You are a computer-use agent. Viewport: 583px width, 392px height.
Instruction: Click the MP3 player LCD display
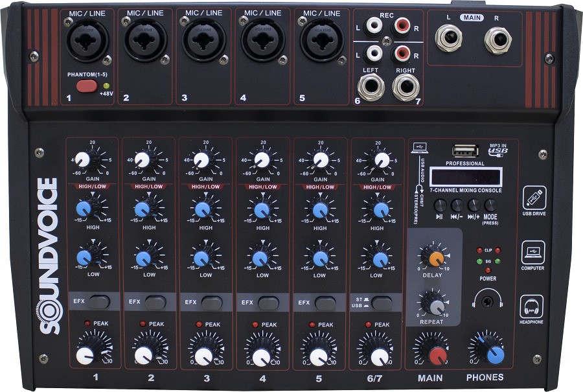pyautogui.click(x=468, y=177)
